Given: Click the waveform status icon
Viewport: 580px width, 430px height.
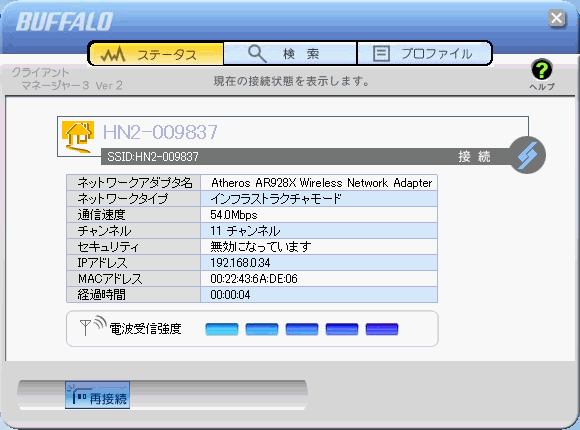Looking at the screenshot, I should coord(113,55).
